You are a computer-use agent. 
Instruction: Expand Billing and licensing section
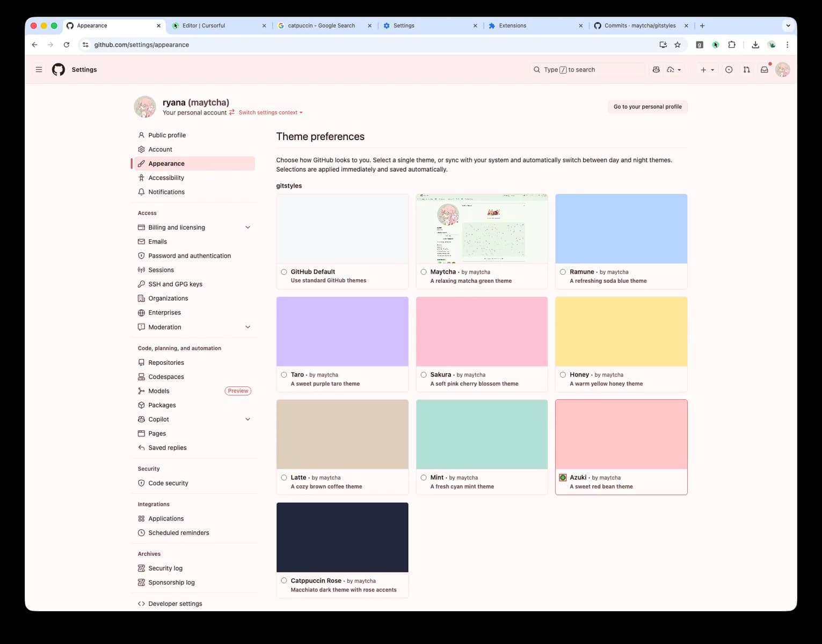click(248, 228)
